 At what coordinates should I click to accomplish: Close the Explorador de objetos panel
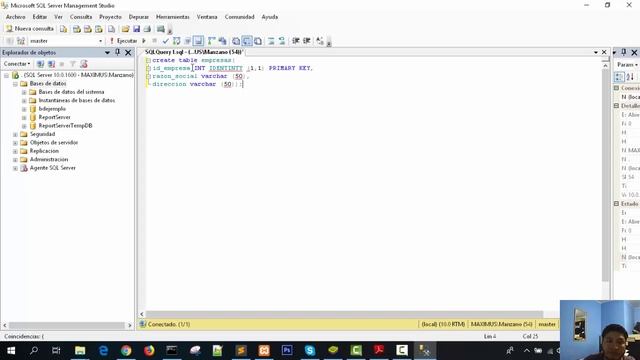[x=128, y=53]
